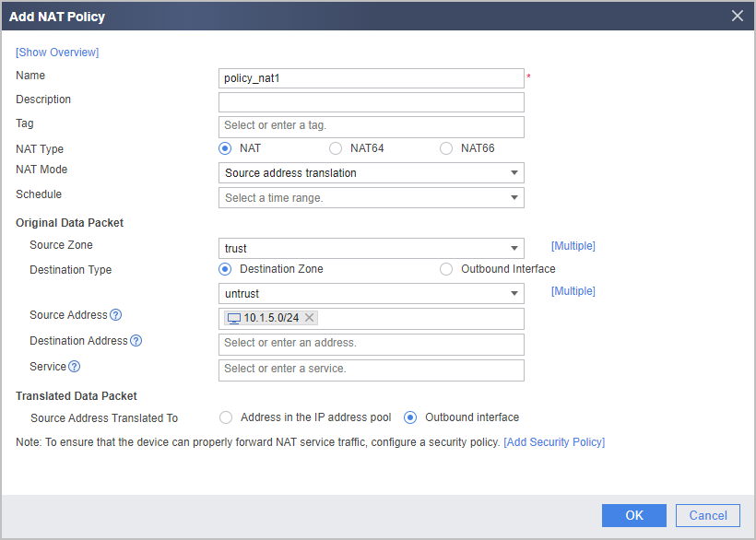
Task: Click the computer icon in address tag
Action: [x=234, y=319]
